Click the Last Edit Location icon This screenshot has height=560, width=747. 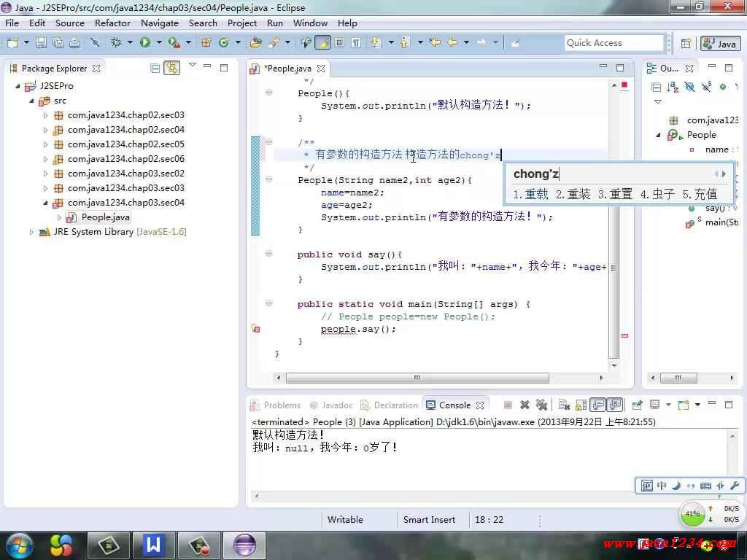click(435, 43)
